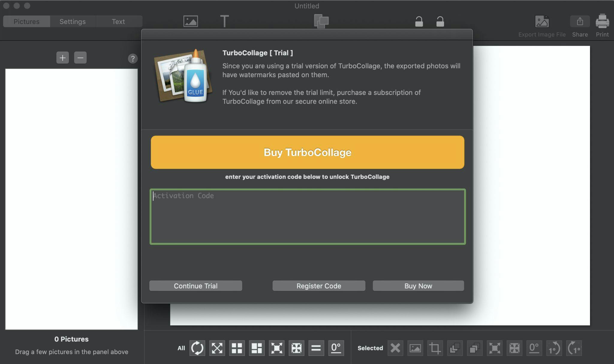Screen dimensions: 614x364
Task: Click the right padlock icon
Action: 440,22
